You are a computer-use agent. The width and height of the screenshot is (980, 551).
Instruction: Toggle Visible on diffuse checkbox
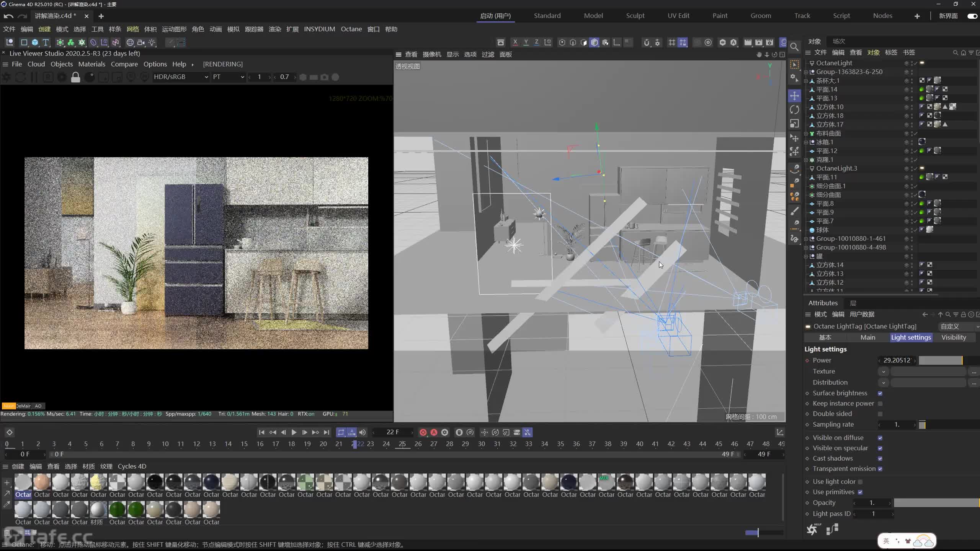(880, 438)
